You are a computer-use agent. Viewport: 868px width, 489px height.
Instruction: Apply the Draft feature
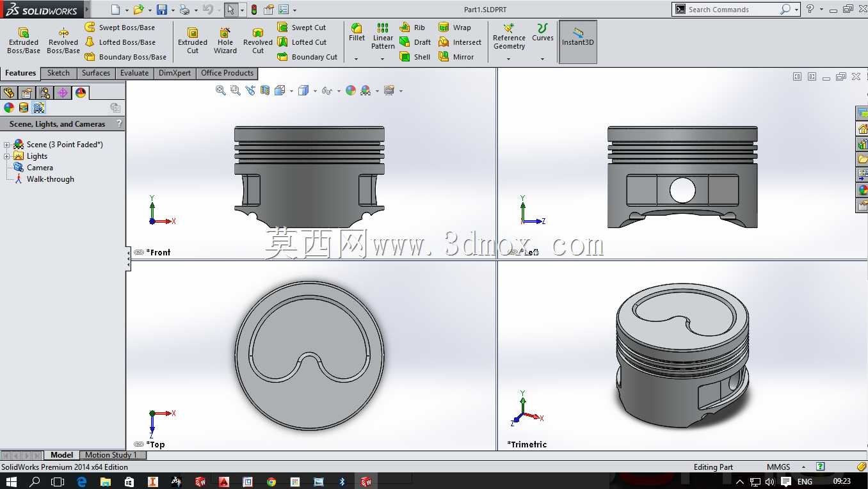(x=415, y=42)
